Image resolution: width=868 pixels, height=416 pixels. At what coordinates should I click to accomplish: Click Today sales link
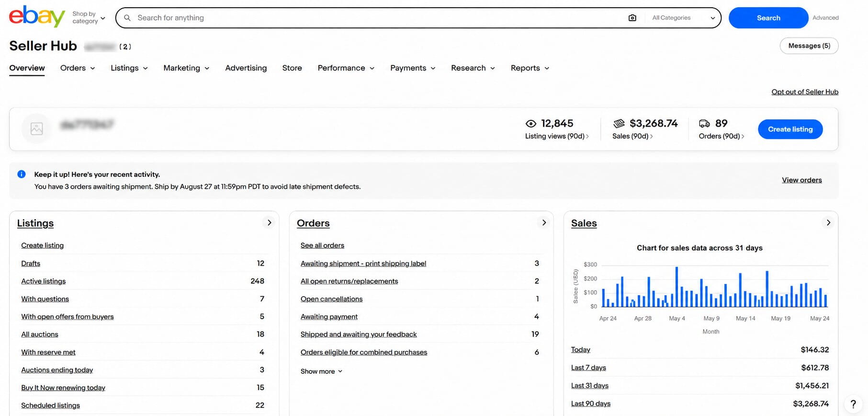coord(581,350)
